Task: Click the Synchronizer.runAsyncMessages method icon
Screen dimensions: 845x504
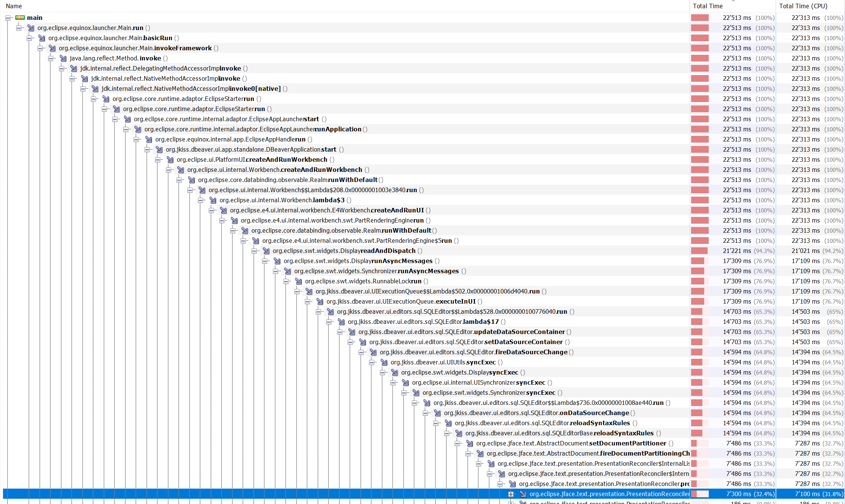Action: (x=288, y=271)
